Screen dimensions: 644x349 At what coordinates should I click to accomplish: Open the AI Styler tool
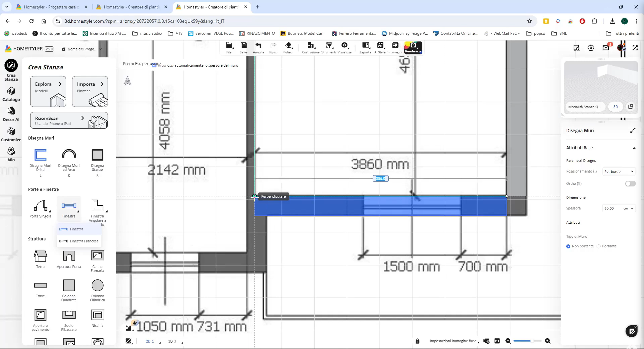[380, 46]
